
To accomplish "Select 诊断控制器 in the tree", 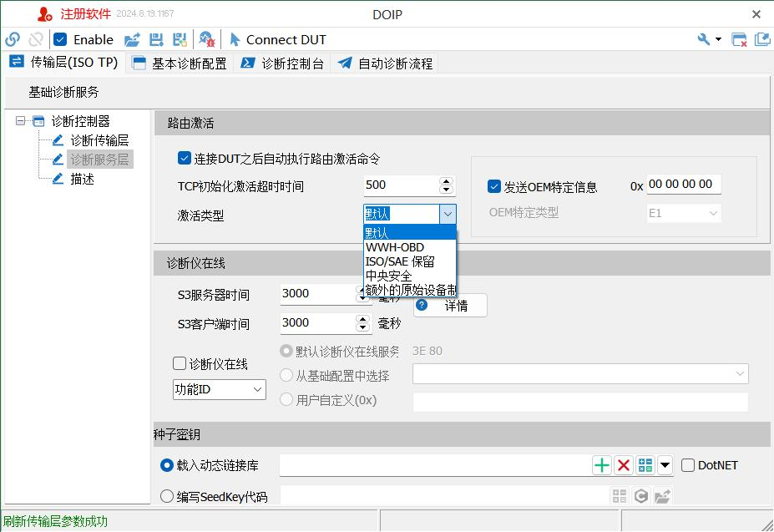I will [x=80, y=121].
